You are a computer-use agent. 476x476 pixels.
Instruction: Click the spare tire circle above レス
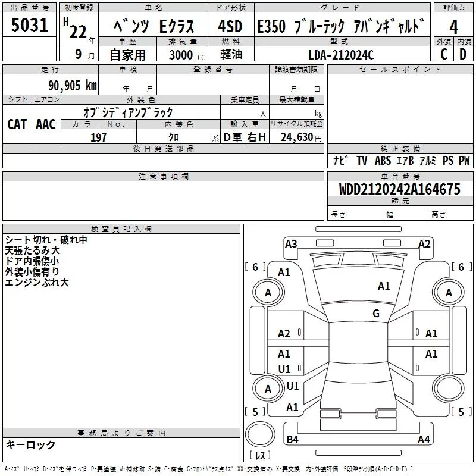click(261, 436)
